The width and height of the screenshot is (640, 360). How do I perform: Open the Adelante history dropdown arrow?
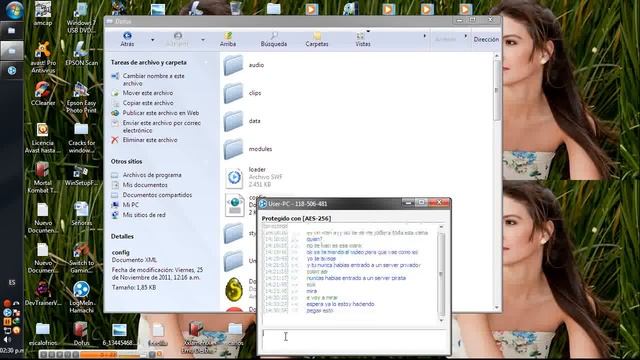(x=203, y=40)
